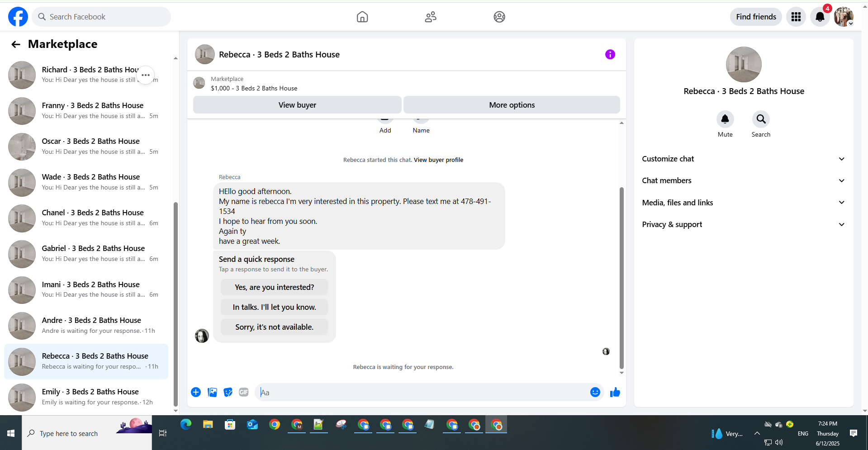
Task: Open Chanel's 3 Beds 2 Baths chat
Action: (86, 218)
